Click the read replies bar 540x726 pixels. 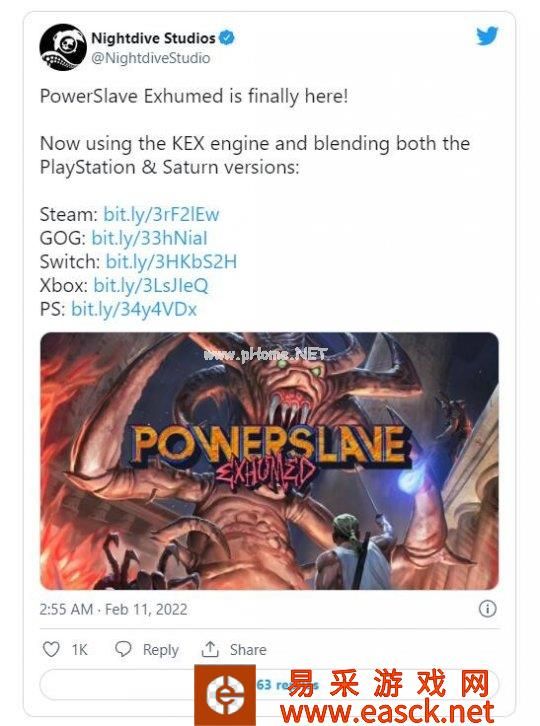270,684
